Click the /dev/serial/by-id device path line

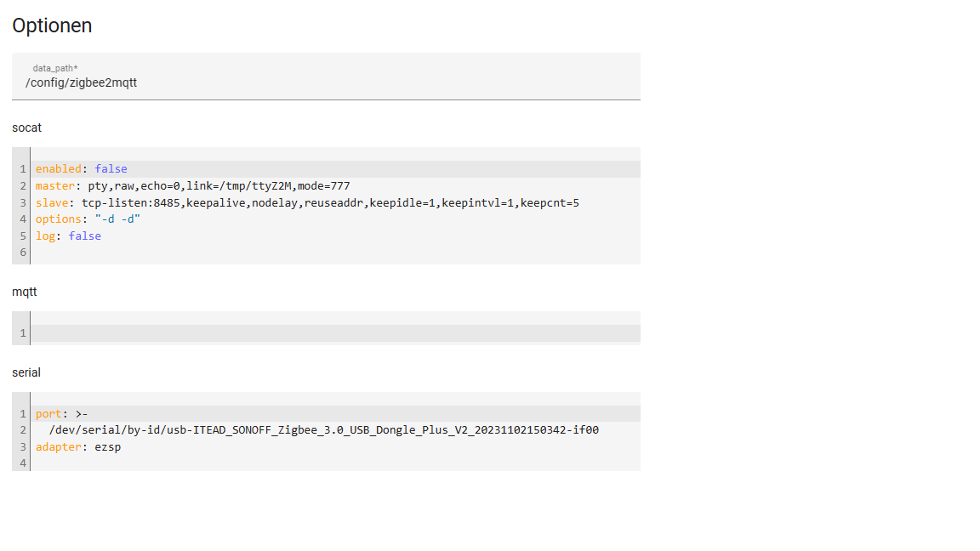tap(323, 430)
